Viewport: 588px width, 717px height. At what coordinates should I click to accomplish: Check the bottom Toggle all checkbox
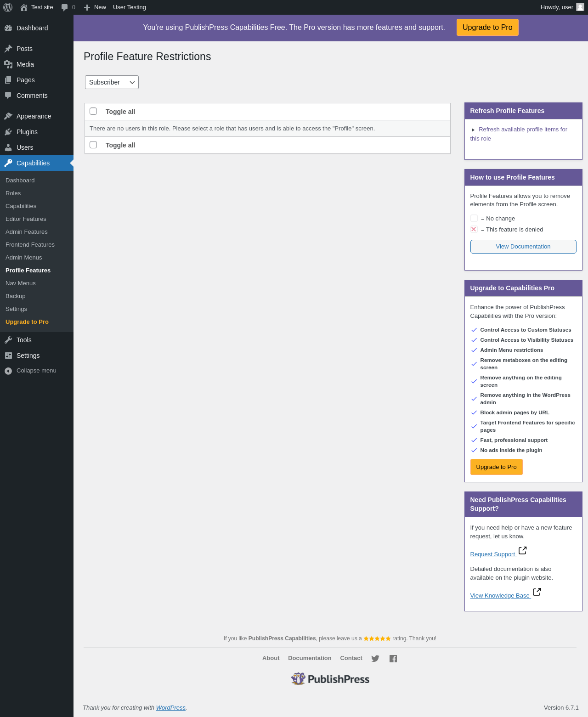point(93,145)
